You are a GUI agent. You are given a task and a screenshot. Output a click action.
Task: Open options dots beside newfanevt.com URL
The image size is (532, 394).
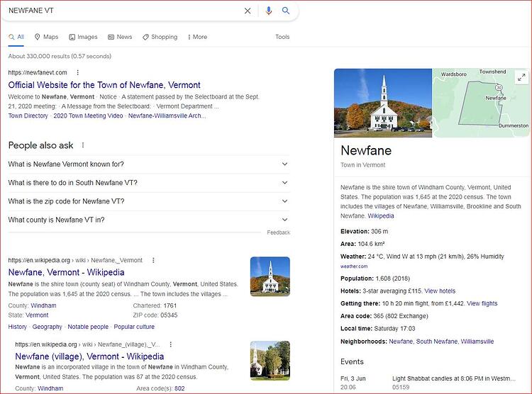[x=78, y=72]
